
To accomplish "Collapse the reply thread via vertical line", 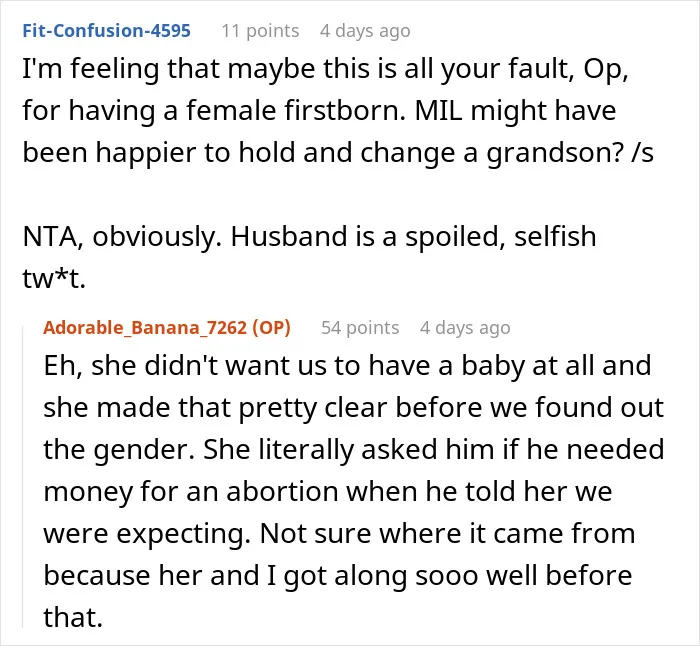I will pyautogui.click(x=23, y=477).
